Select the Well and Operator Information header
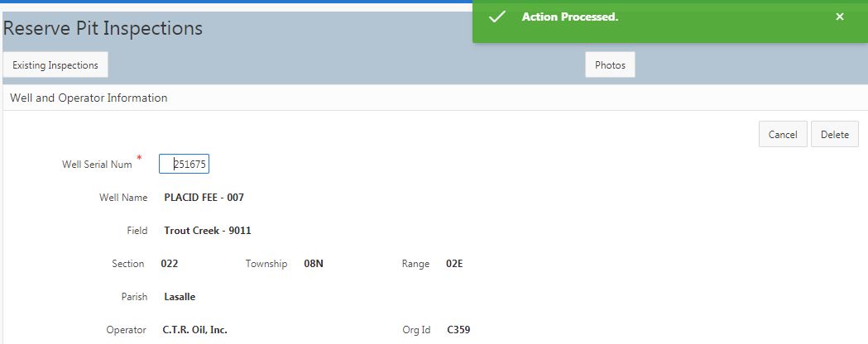This screenshot has height=344, width=868. pyautogui.click(x=89, y=98)
